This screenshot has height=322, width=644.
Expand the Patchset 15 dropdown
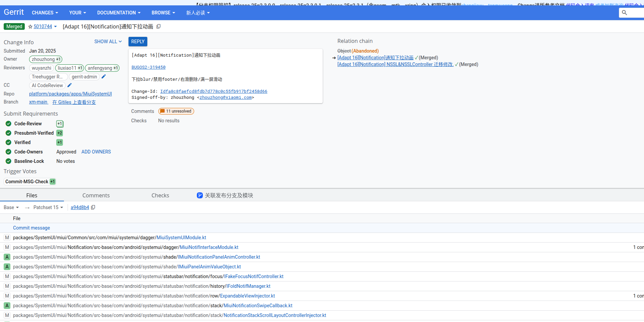48,207
